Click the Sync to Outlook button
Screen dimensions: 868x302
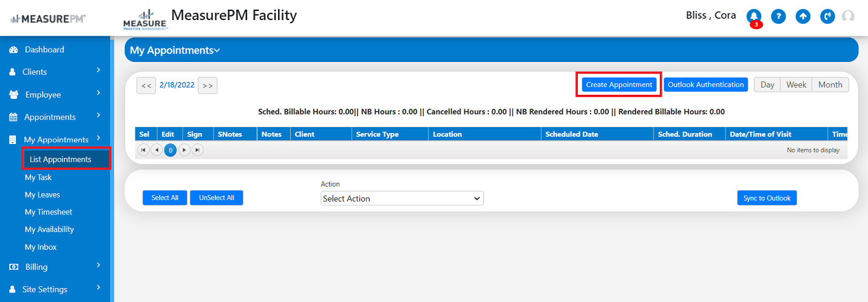click(767, 198)
